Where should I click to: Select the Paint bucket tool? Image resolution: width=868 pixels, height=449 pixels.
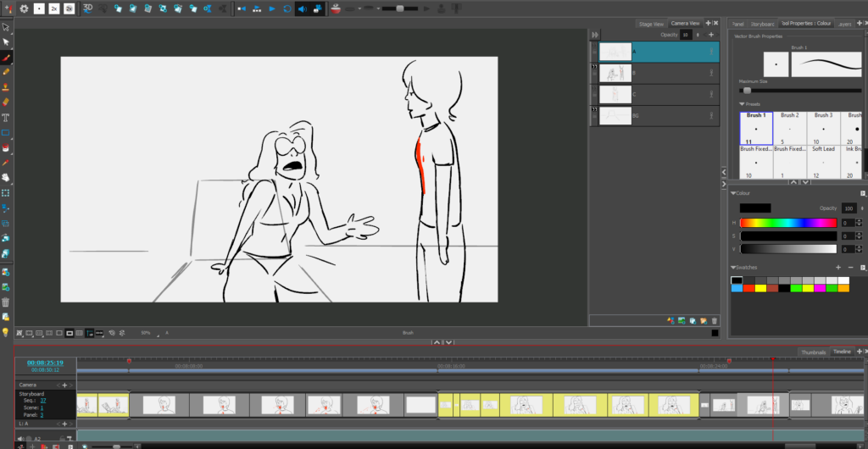tap(6, 147)
